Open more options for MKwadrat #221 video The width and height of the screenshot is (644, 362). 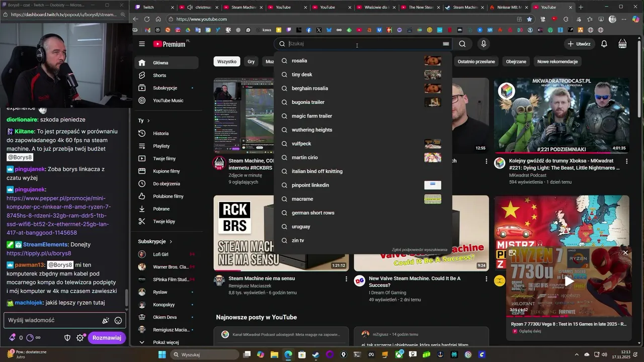tap(627, 161)
